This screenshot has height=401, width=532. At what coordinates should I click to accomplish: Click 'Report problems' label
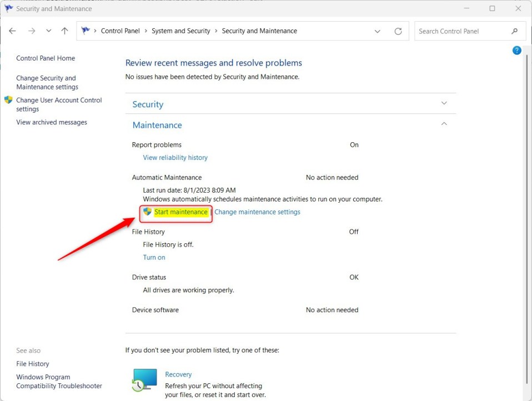(157, 144)
